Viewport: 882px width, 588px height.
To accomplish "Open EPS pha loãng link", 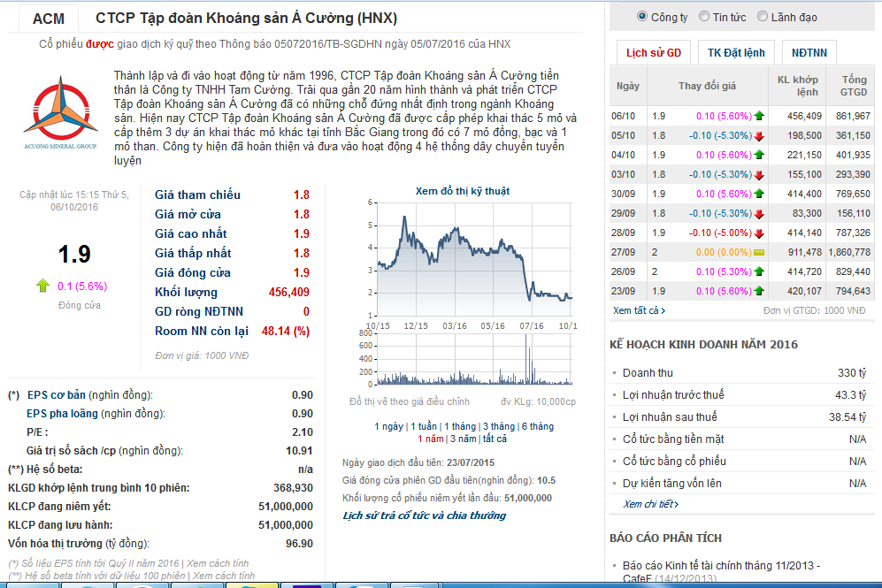I will click(x=62, y=413).
